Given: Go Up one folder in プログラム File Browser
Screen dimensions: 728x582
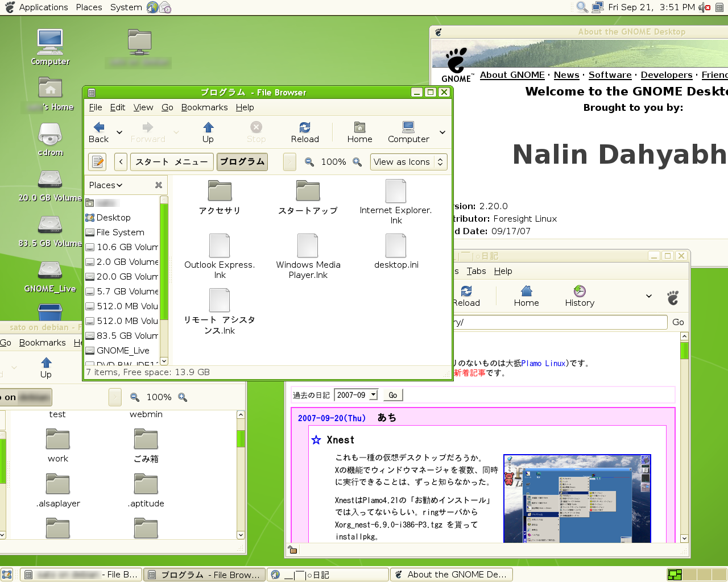Looking at the screenshot, I should pyautogui.click(x=208, y=132).
